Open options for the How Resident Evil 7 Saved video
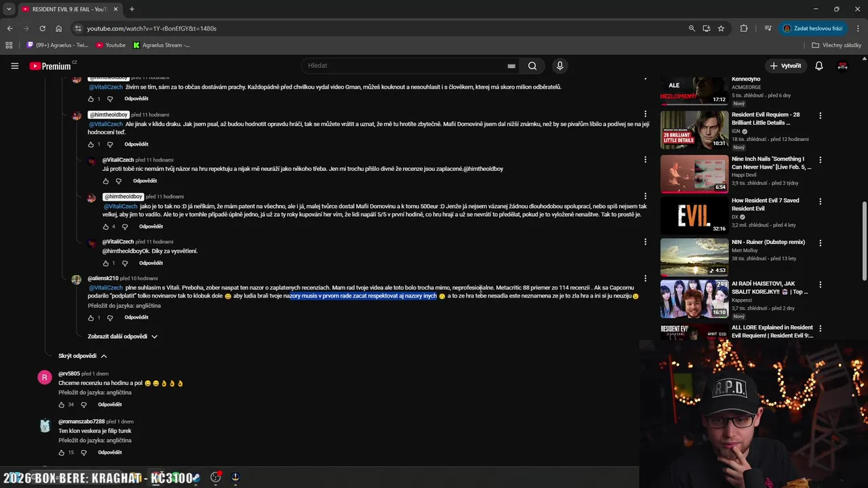The image size is (868, 488). click(820, 201)
